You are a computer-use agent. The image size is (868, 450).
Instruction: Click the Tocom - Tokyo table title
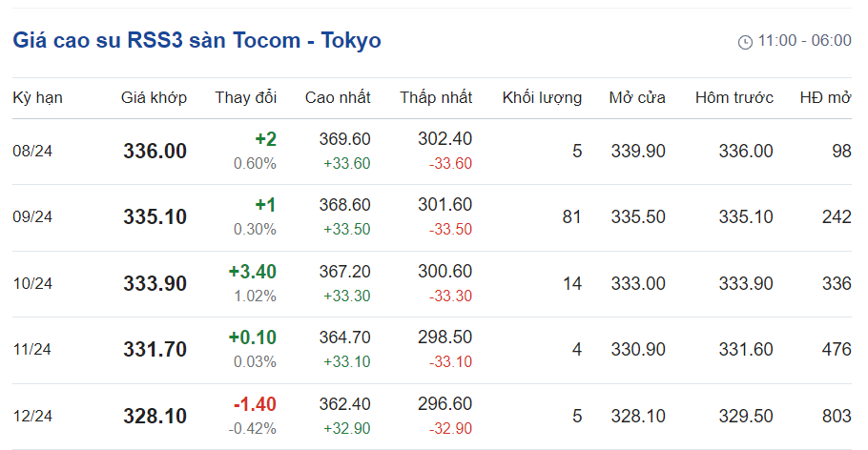196,40
